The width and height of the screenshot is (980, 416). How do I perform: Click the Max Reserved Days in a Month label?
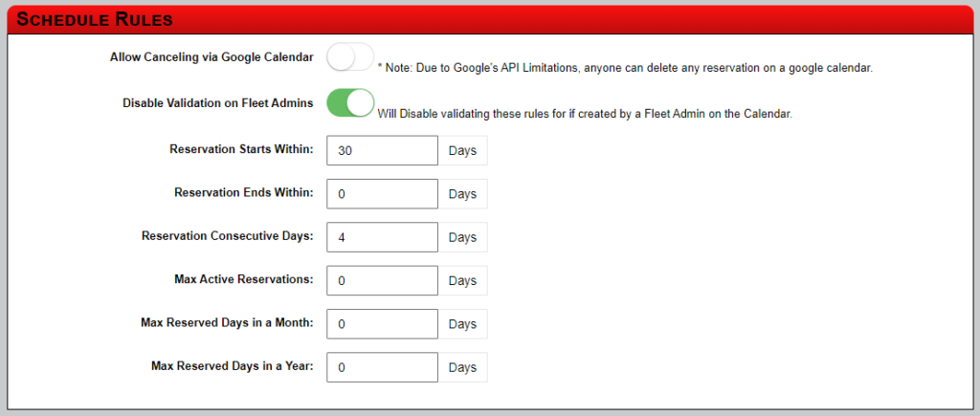coord(228,323)
